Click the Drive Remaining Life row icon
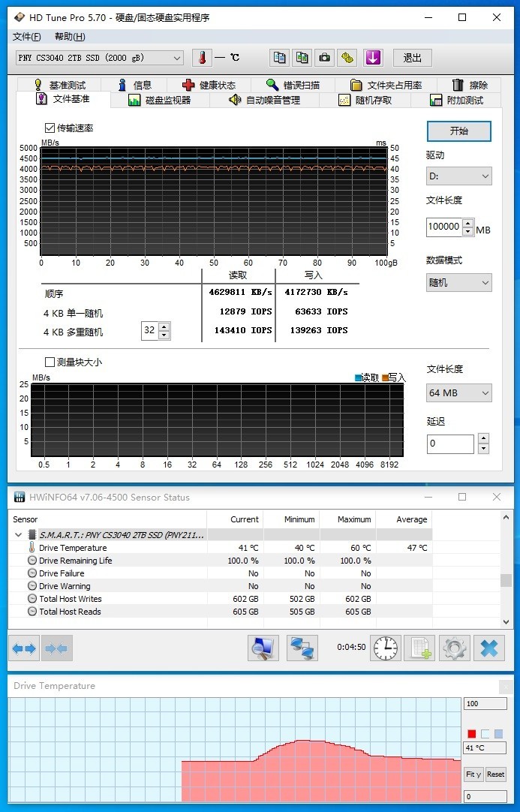 [x=32, y=561]
